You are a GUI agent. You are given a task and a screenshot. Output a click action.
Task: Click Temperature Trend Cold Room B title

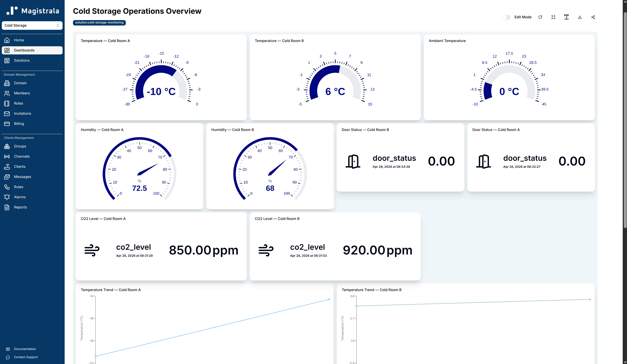(x=372, y=290)
